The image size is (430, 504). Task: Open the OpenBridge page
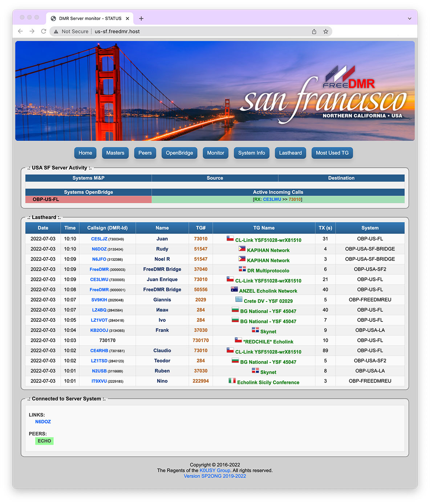coord(179,153)
